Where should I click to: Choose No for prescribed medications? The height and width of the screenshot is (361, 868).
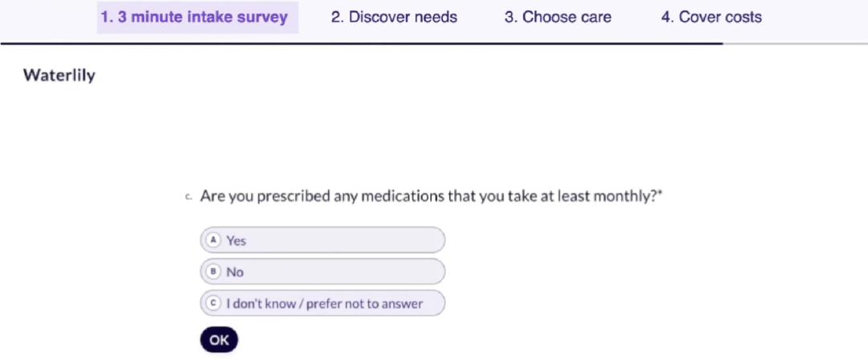pyautogui.click(x=322, y=272)
